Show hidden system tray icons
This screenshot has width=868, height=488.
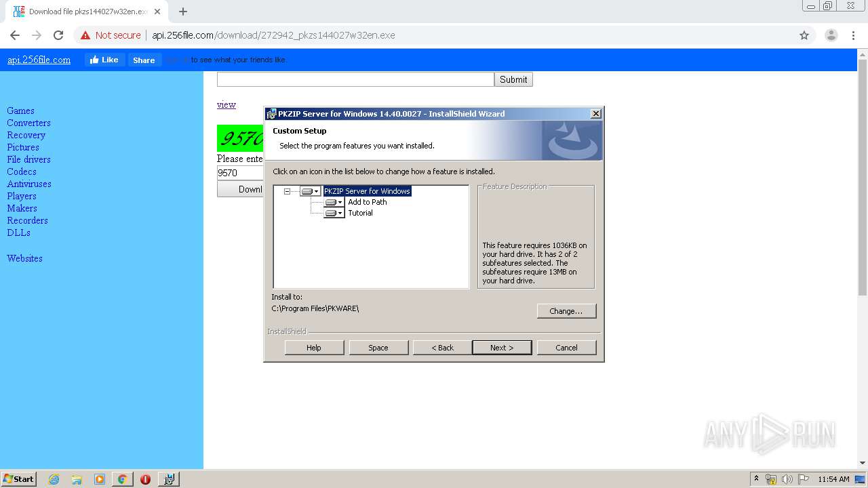point(756,479)
